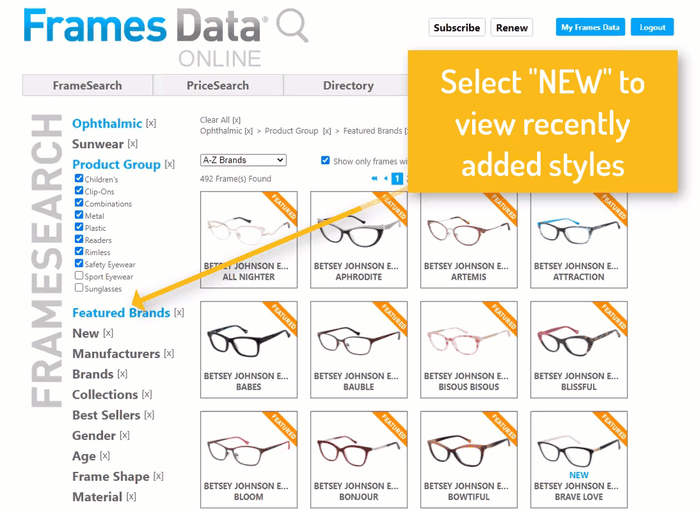Image resolution: width=700 pixels, height=510 pixels.
Task: Open the A-Z Brands sort dropdown
Action: click(x=243, y=160)
